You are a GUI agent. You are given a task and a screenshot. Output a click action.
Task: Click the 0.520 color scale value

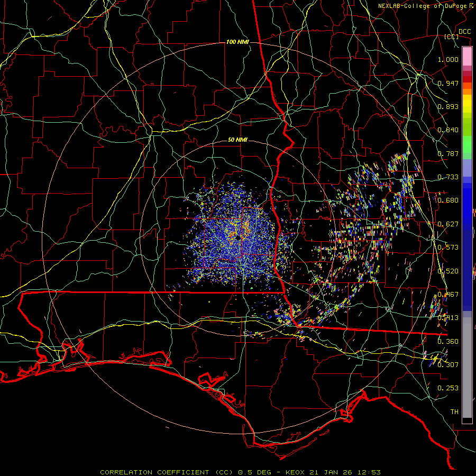coord(448,271)
